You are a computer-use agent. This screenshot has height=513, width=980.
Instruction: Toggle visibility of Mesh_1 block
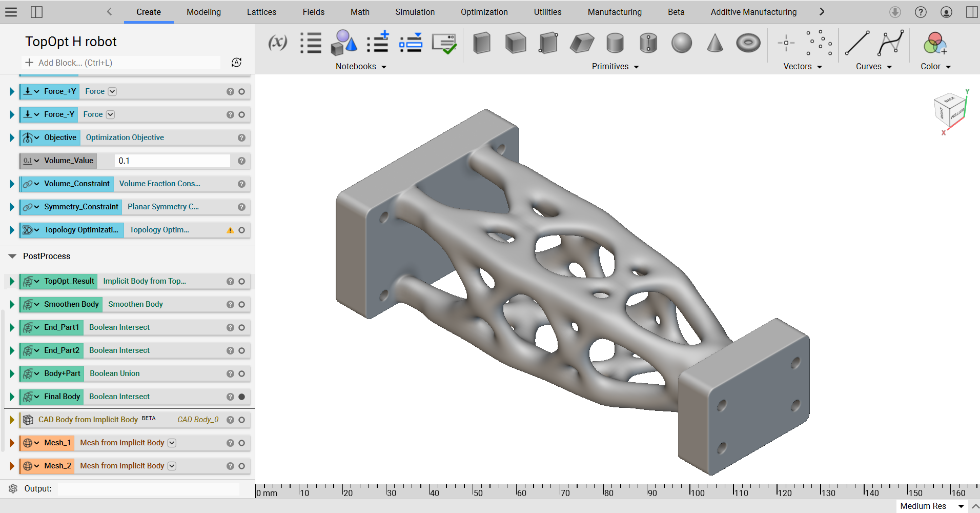[x=241, y=443]
